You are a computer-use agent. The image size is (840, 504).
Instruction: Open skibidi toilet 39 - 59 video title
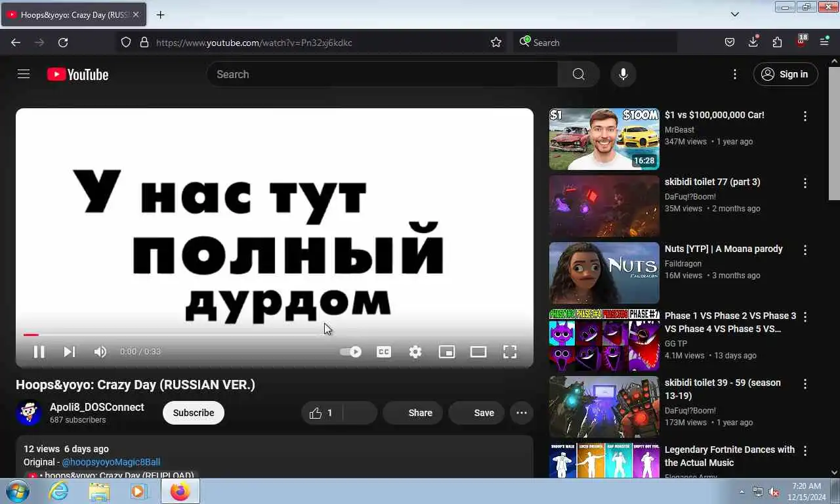pyautogui.click(x=723, y=389)
